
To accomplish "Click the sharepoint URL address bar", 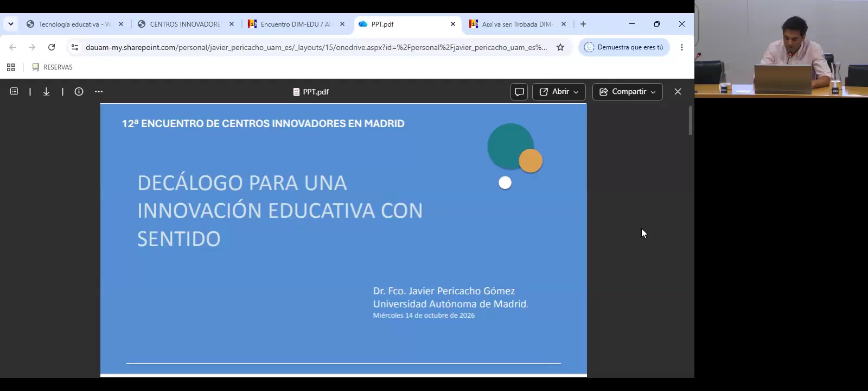I will [x=316, y=47].
